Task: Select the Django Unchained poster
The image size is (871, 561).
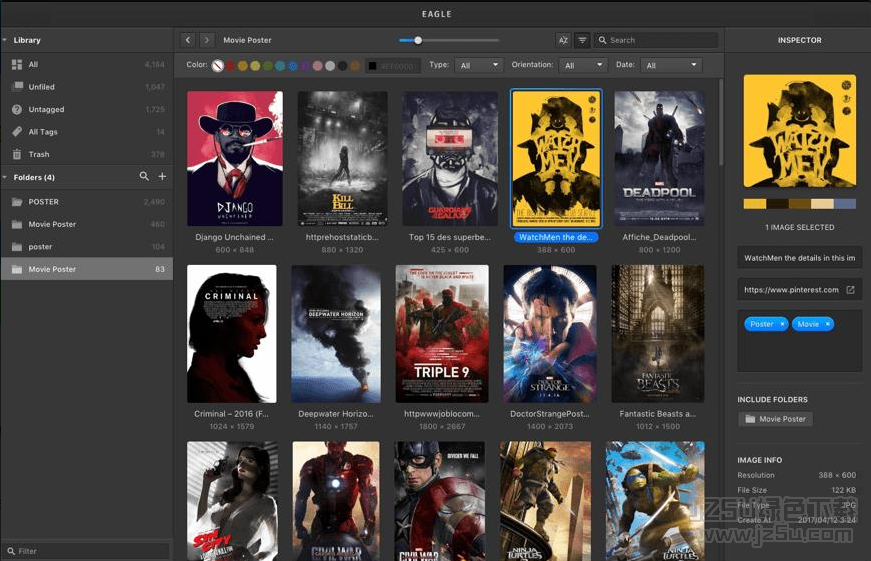Action: (234, 158)
